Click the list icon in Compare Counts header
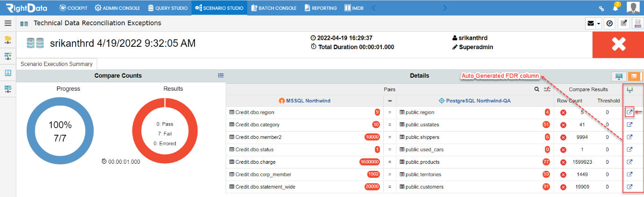Screen dimensions: 644x197 pyautogui.click(x=221, y=75)
